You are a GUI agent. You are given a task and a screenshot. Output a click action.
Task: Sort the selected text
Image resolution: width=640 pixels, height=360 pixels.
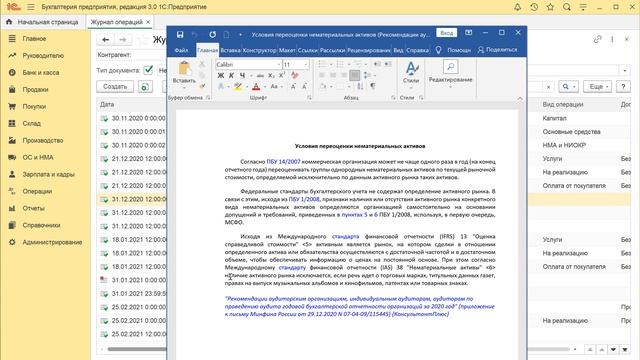[360, 86]
